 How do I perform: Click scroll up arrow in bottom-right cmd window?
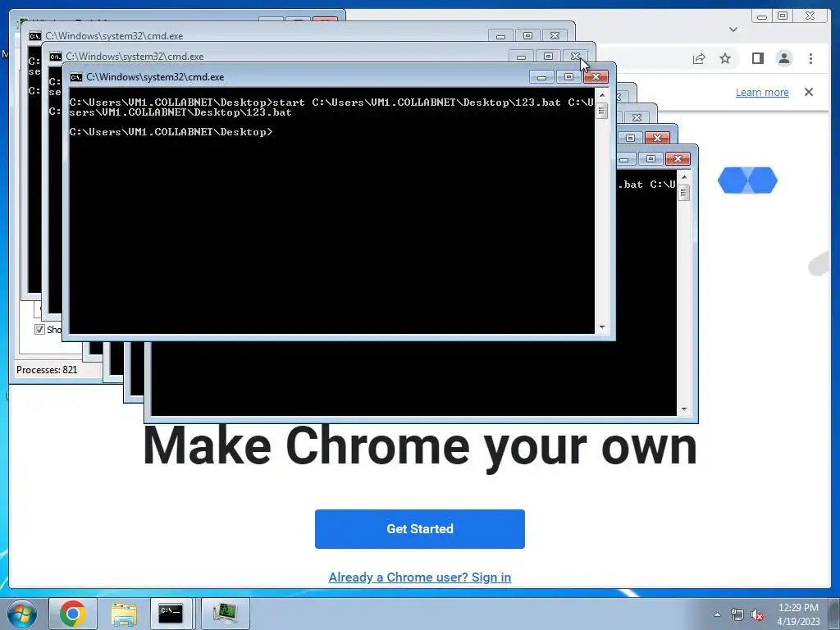tap(684, 177)
